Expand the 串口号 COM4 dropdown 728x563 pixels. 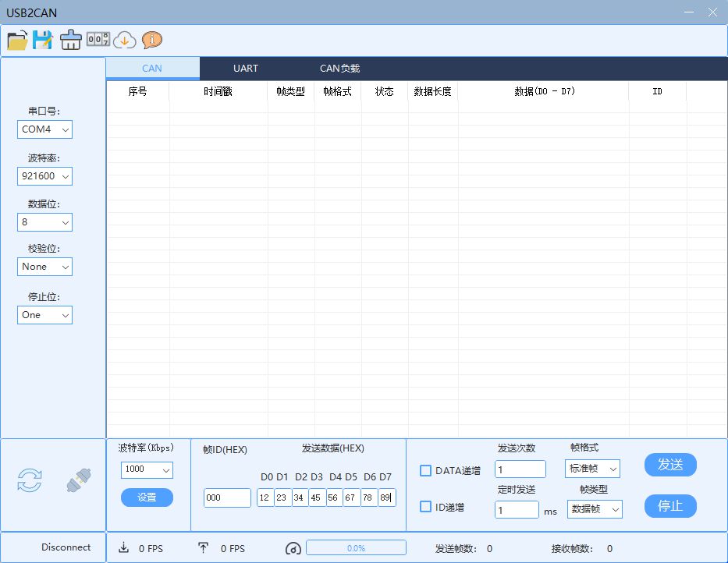[x=44, y=129]
